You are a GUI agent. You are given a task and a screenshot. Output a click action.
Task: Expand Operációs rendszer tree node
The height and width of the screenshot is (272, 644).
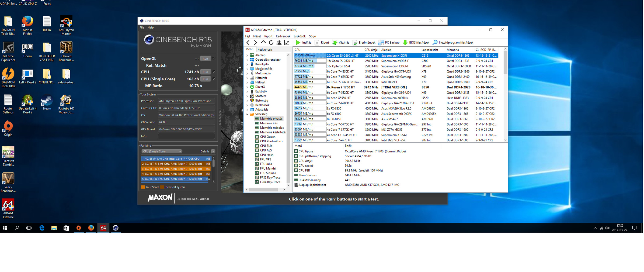click(x=247, y=60)
